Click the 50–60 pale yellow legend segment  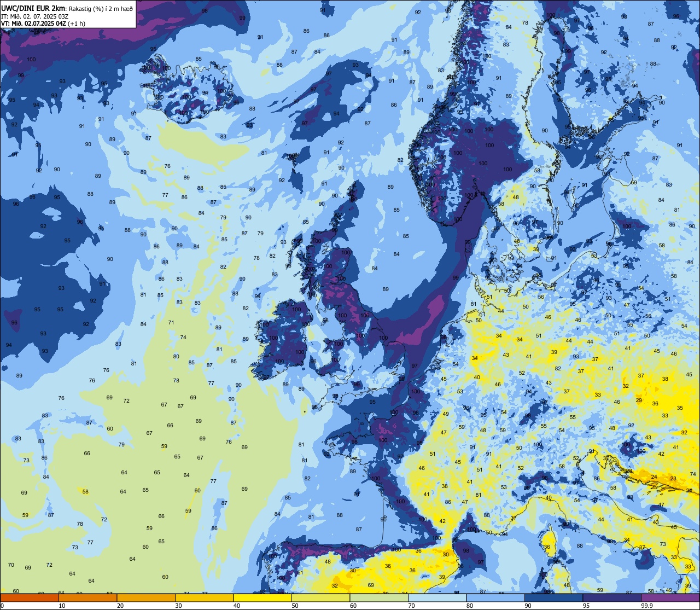click(x=320, y=598)
